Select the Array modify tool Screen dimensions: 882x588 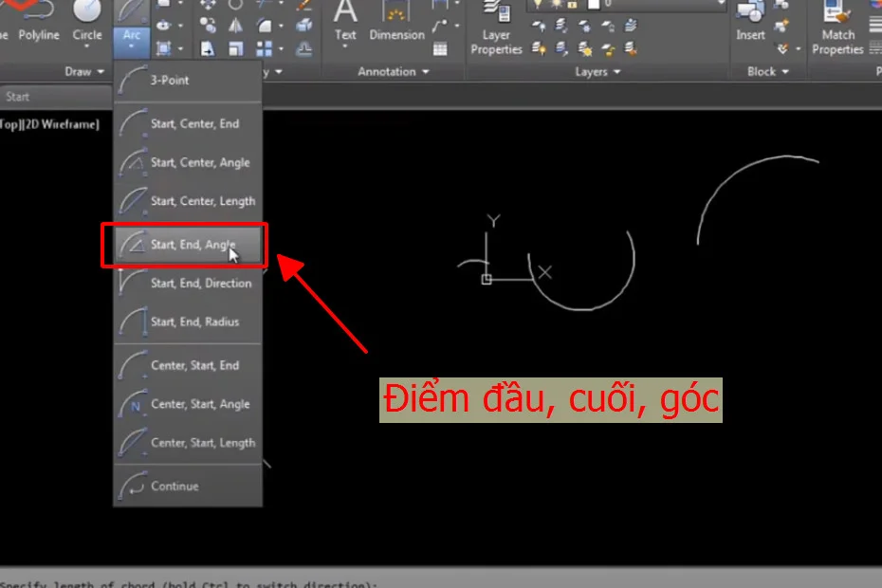pos(265,49)
